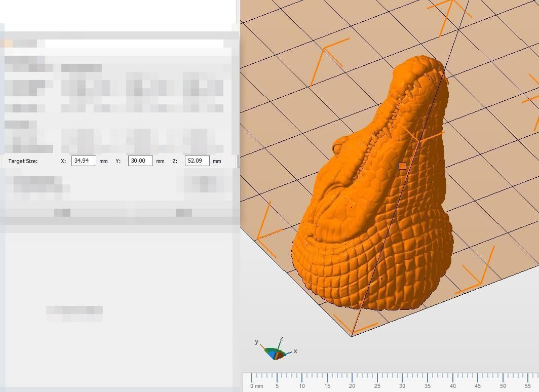Click the Target Size X field showing 34.94
Viewport: 539px width, 392px height.
tap(84, 161)
